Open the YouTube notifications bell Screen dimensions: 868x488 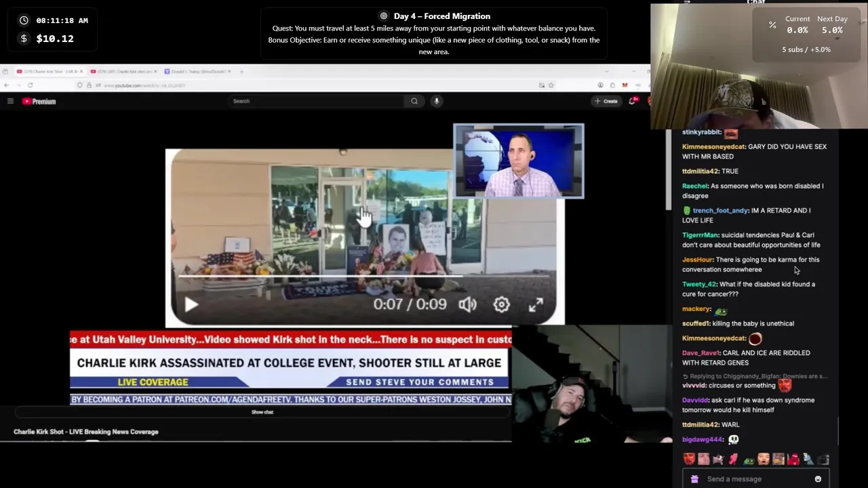(632, 101)
